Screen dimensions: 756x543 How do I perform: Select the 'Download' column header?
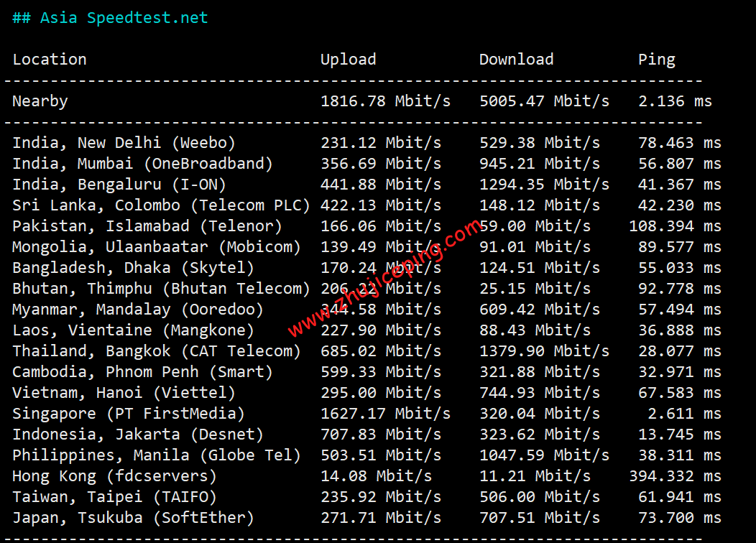(x=517, y=60)
